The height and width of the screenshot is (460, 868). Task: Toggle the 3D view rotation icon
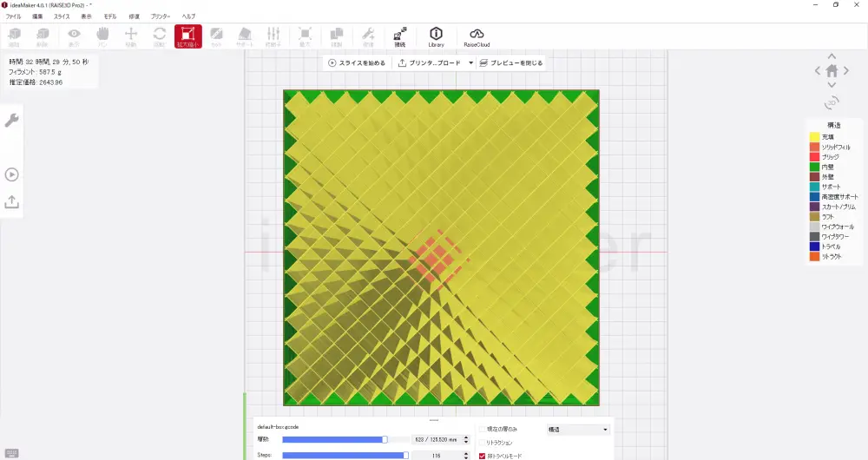tap(832, 102)
